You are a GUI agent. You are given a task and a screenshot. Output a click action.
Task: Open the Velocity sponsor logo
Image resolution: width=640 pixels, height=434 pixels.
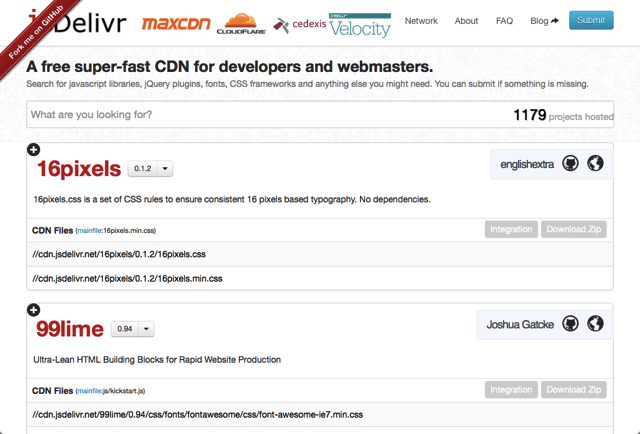point(360,25)
